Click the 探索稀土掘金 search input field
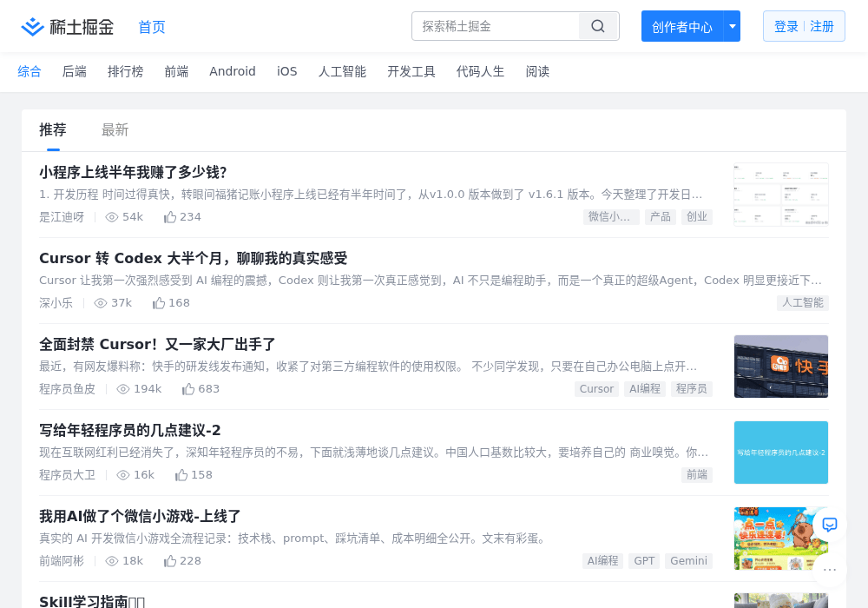 496,26
